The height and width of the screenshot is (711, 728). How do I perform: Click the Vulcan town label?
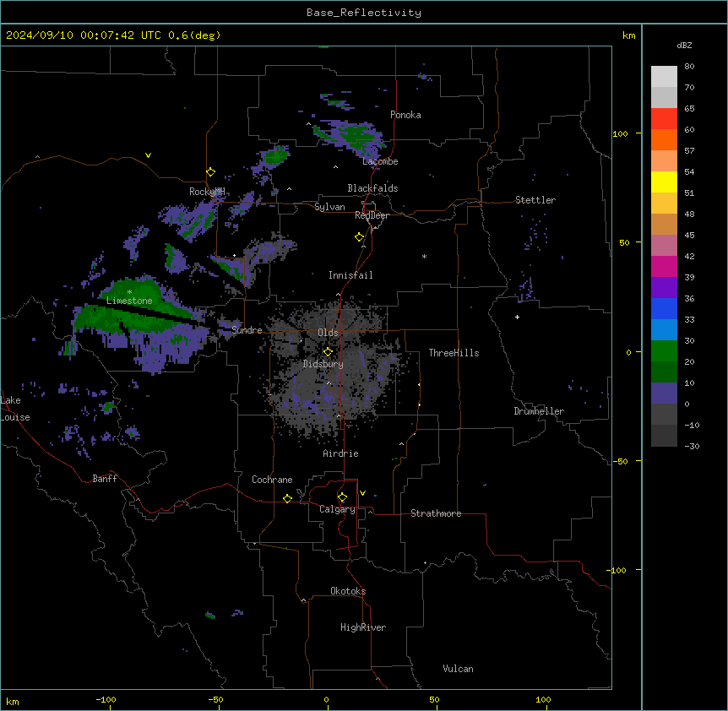[x=459, y=669]
